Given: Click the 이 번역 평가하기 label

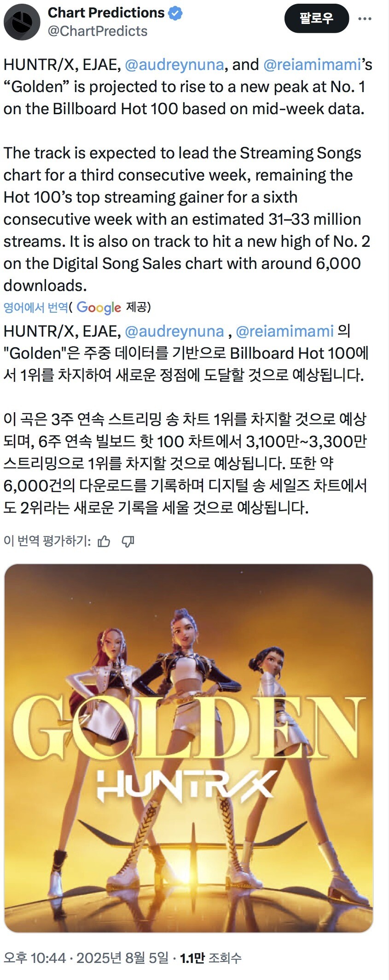Looking at the screenshot, I should [47, 541].
